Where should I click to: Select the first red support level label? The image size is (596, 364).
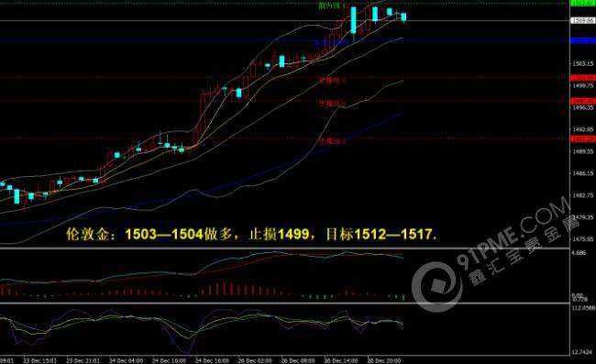point(332,80)
